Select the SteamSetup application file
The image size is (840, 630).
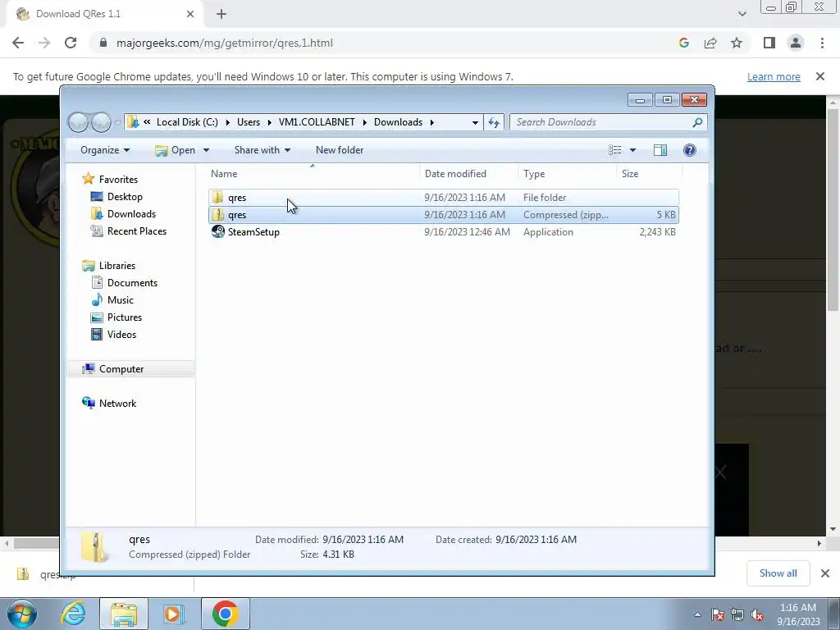(x=444, y=232)
